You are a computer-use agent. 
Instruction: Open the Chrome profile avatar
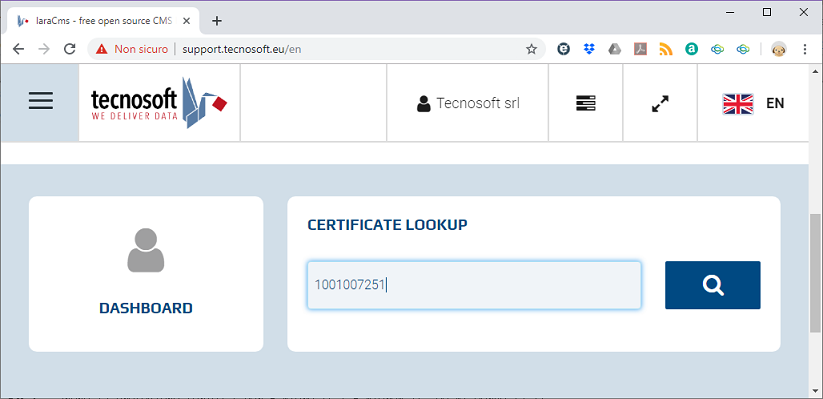click(778, 49)
